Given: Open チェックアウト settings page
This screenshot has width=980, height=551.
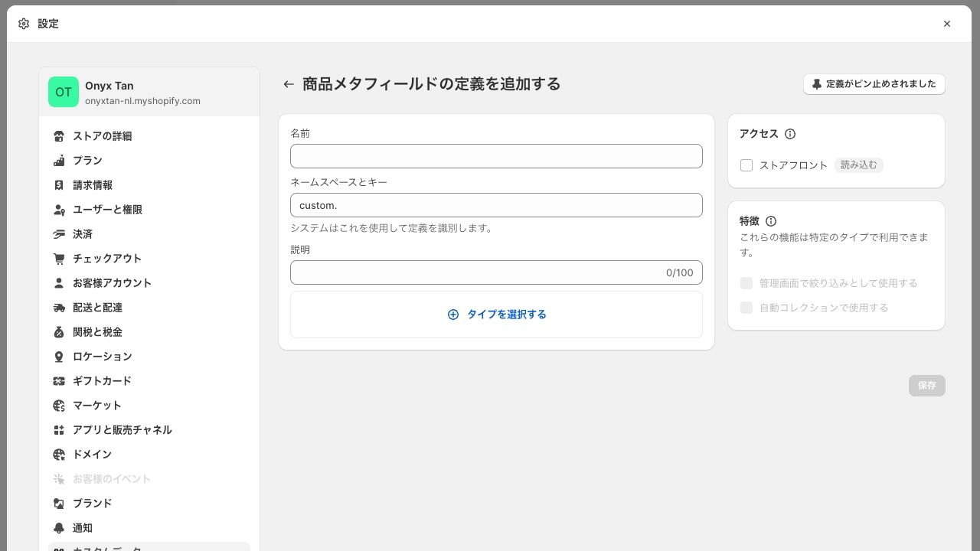Looking at the screenshot, I should 149,259.
